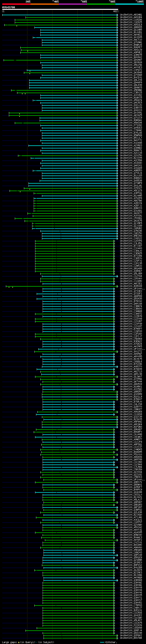This screenshot has width=146, height=644.
Task: Select the UniRef100_B9GPE7 entry
Action: (131, 48)
